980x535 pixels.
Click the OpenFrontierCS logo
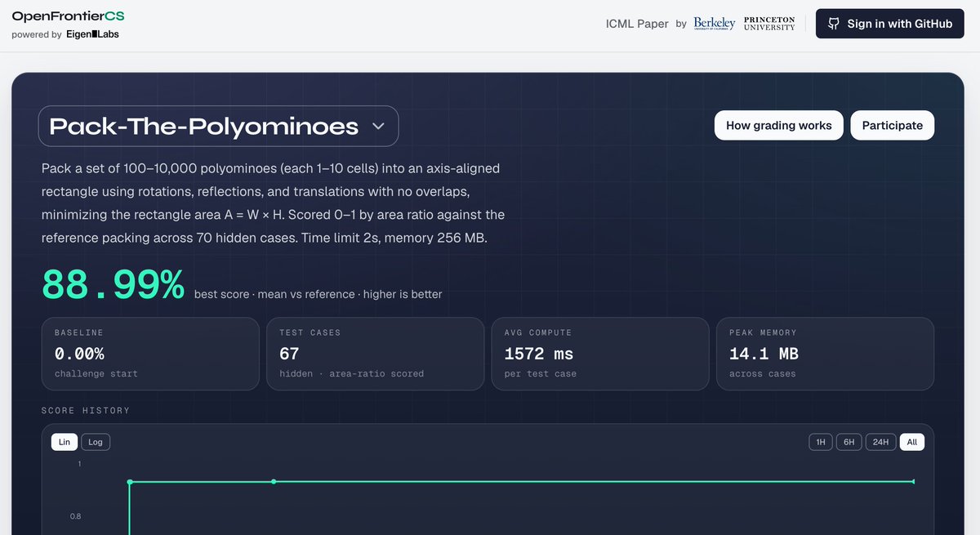pos(68,16)
